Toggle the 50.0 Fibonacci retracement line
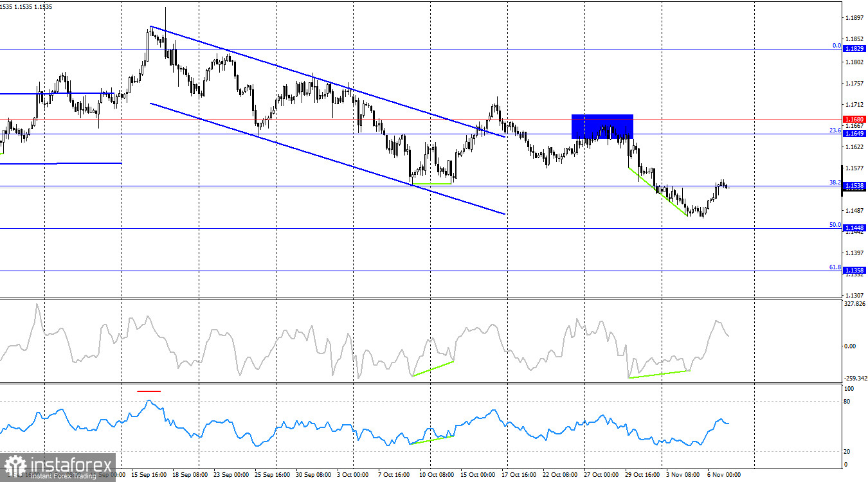Image resolution: width=868 pixels, height=482 pixels. pos(834,226)
